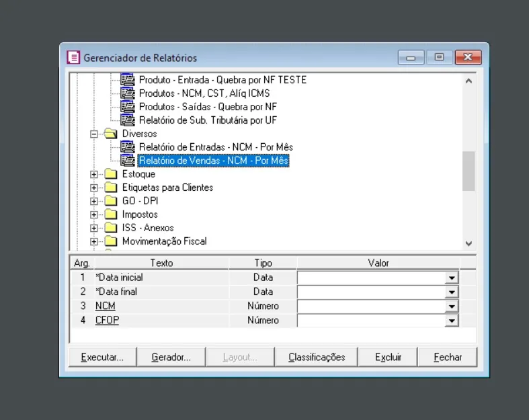529x420 pixels.
Task: Click report icon for Relatório de Sub. Tributária por UF
Action: [128, 120]
